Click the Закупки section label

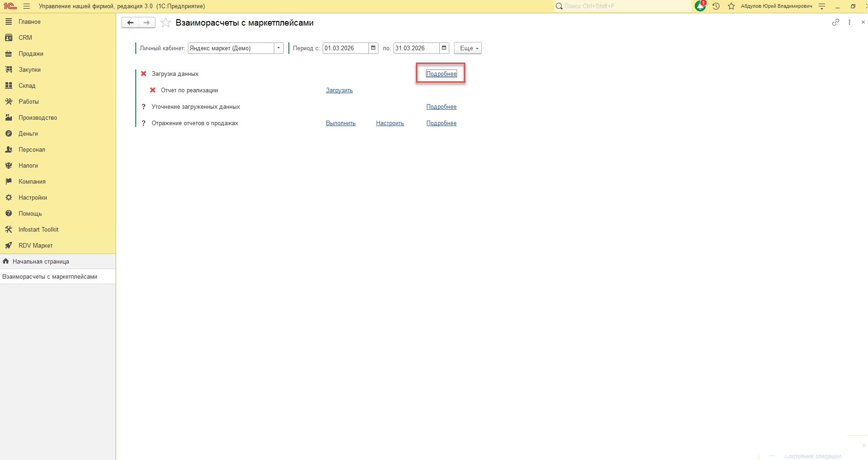(30, 69)
